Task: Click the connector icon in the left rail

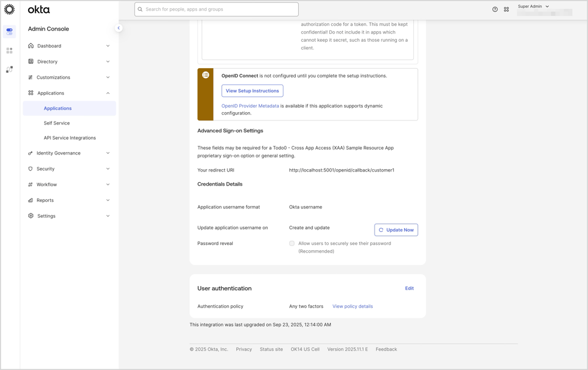Action: 9,69
